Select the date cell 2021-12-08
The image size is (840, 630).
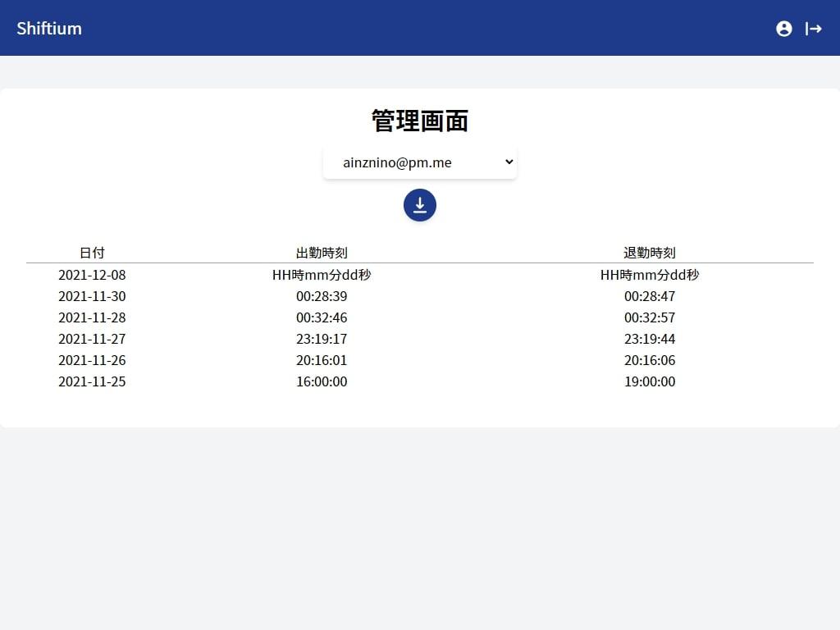coord(92,275)
